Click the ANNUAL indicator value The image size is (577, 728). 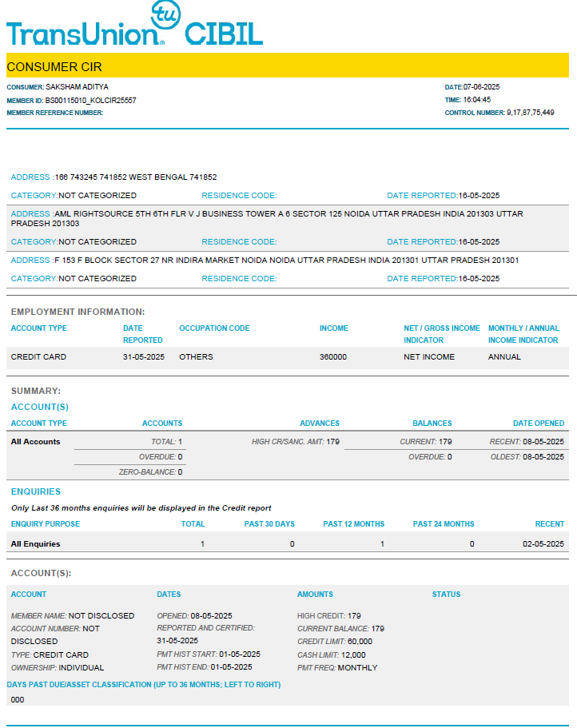504,356
